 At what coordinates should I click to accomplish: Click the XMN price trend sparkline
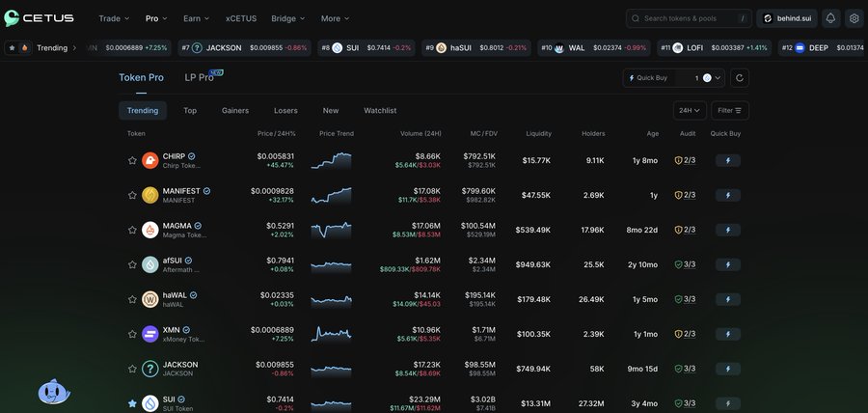(331, 334)
